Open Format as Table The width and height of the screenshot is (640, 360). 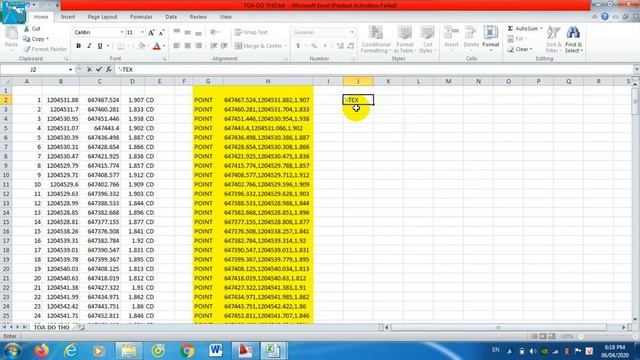(404, 39)
